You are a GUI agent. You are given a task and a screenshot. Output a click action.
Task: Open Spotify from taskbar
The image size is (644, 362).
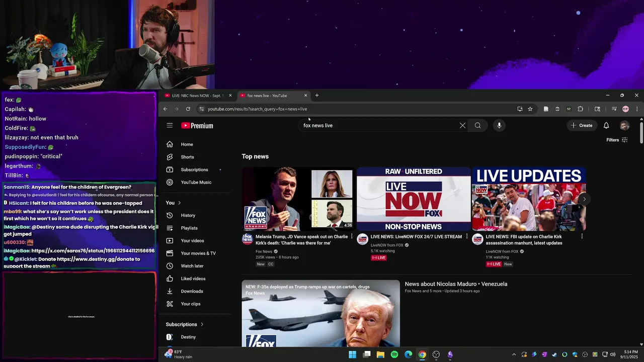(394, 354)
